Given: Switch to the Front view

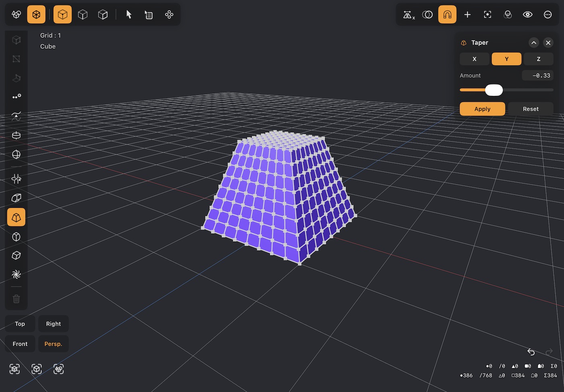Looking at the screenshot, I should [x=20, y=344].
